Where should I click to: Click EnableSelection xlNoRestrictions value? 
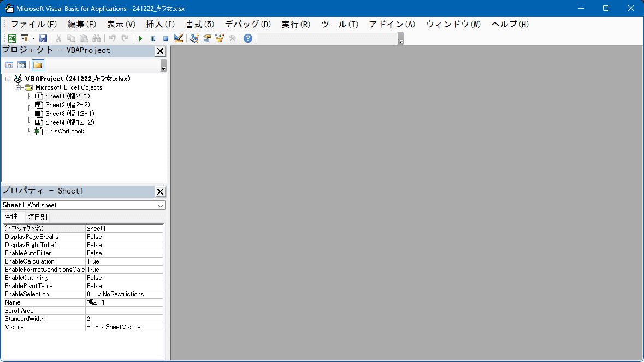coord(124,294)
